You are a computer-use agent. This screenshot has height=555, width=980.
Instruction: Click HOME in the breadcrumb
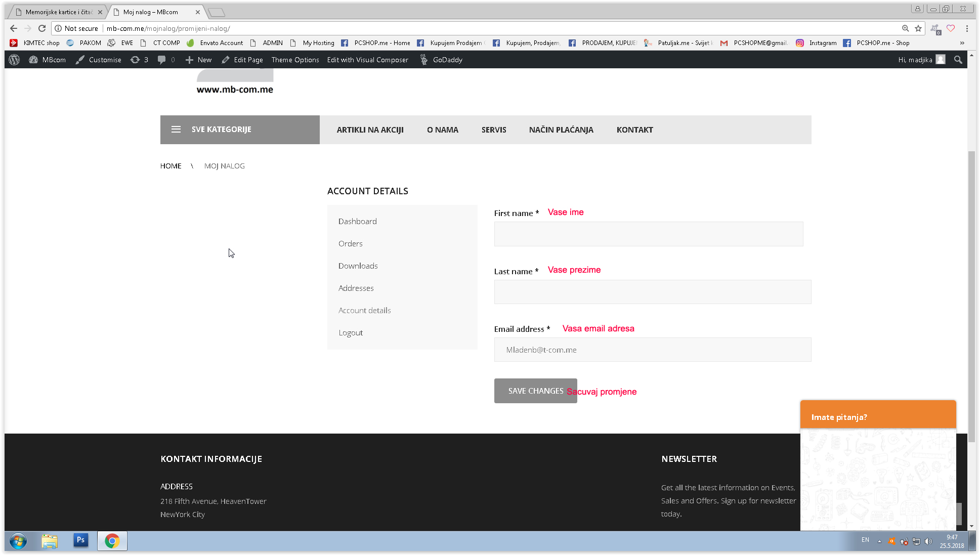pos(171,166)
